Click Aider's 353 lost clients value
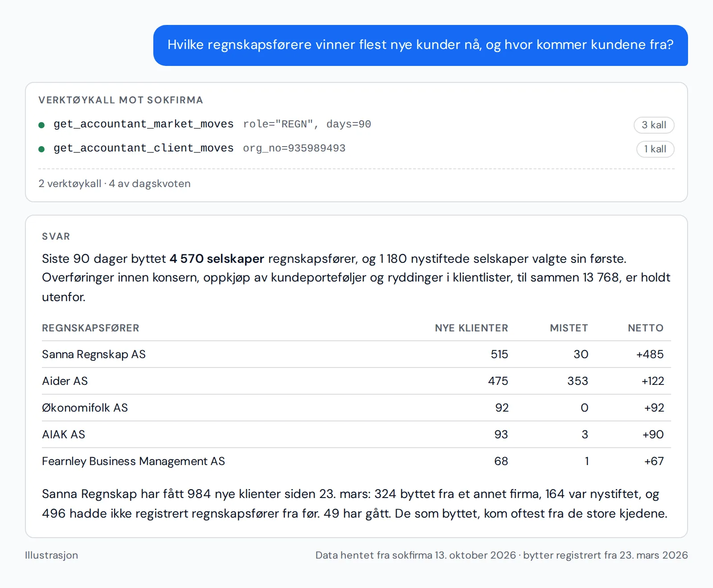Image resolution: width=713 pixels, height=588 pixels. click(x=578, y=381)
